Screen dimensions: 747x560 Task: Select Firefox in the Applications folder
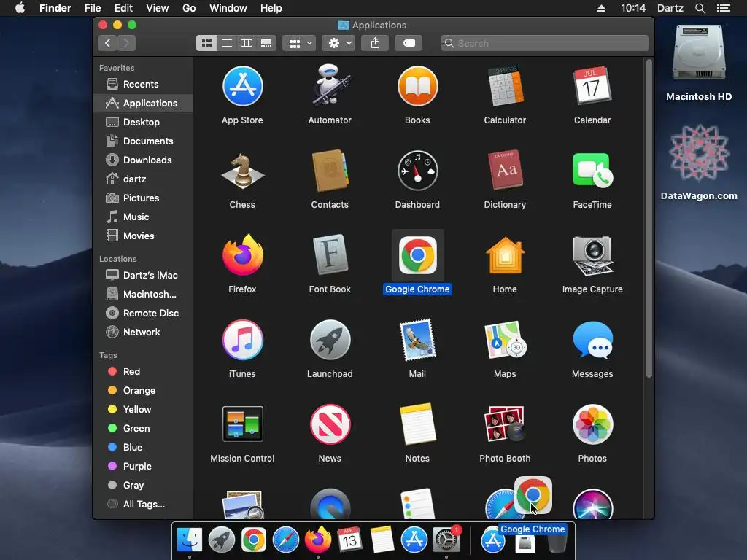242,254
